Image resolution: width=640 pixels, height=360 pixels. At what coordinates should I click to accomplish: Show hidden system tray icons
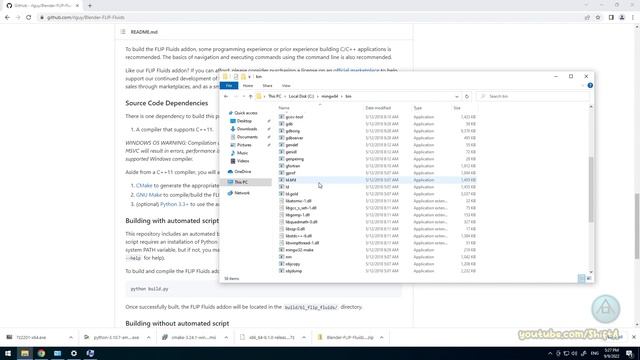550,353
